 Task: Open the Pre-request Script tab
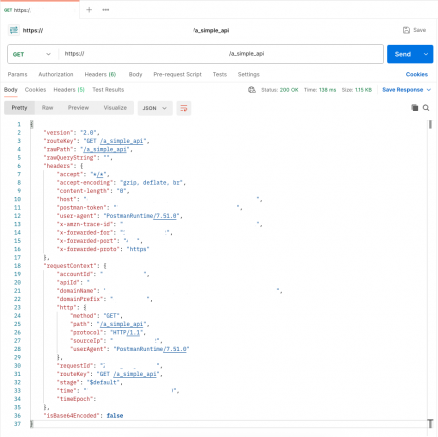177,74
